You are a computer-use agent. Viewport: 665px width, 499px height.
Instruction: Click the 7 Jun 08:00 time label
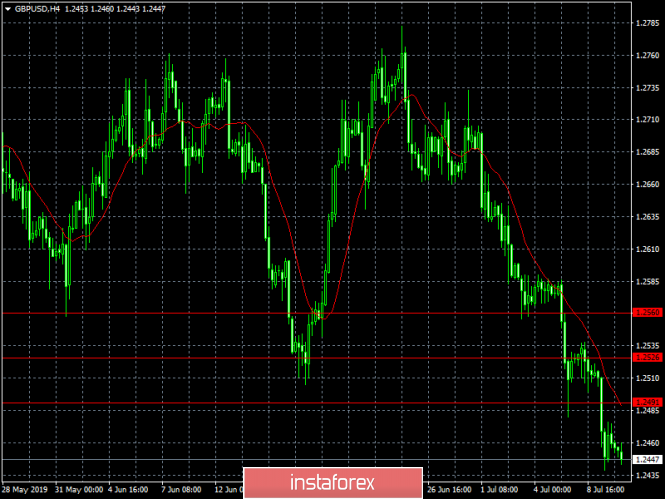[x=181, y=490]
